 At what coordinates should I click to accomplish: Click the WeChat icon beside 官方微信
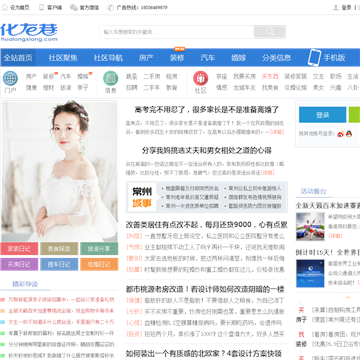pyautogui.click(x=74, y=7)
